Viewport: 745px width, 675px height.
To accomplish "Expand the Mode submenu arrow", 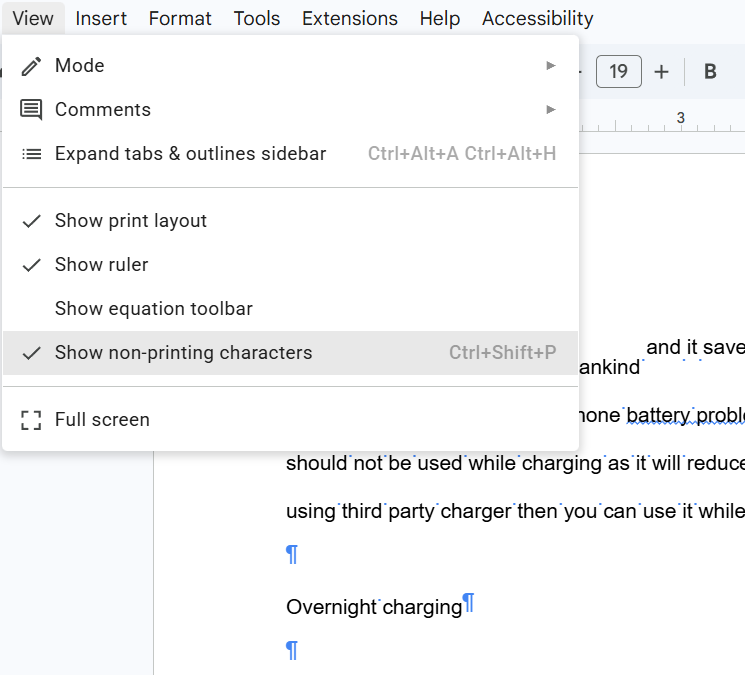I will (x=551, y=66).
